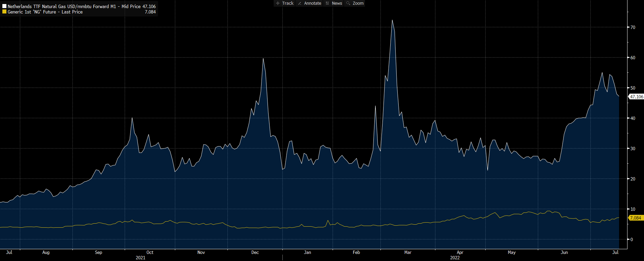Click the 7.084 value in the legend
This screenshot has height=261, width=644.
150,12
